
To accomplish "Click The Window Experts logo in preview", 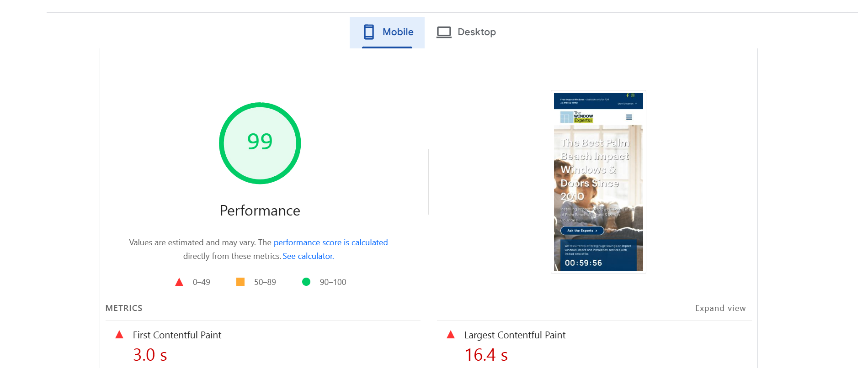I will 576,117.
